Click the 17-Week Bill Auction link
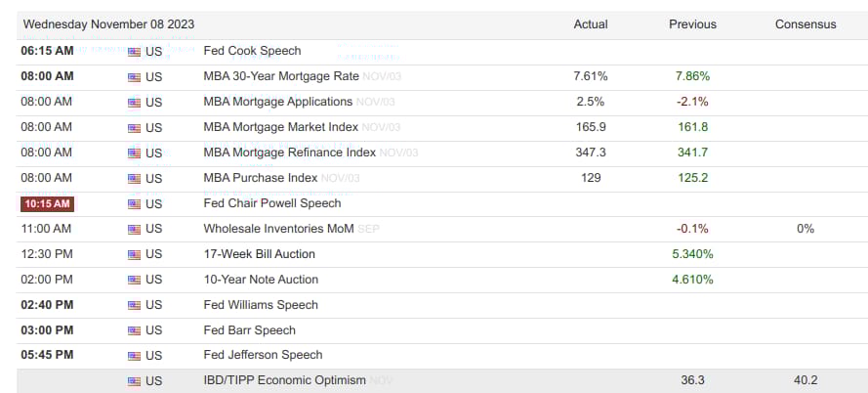Image resolution: width=868 pixels, height=393 pixels. coord(259,253)
